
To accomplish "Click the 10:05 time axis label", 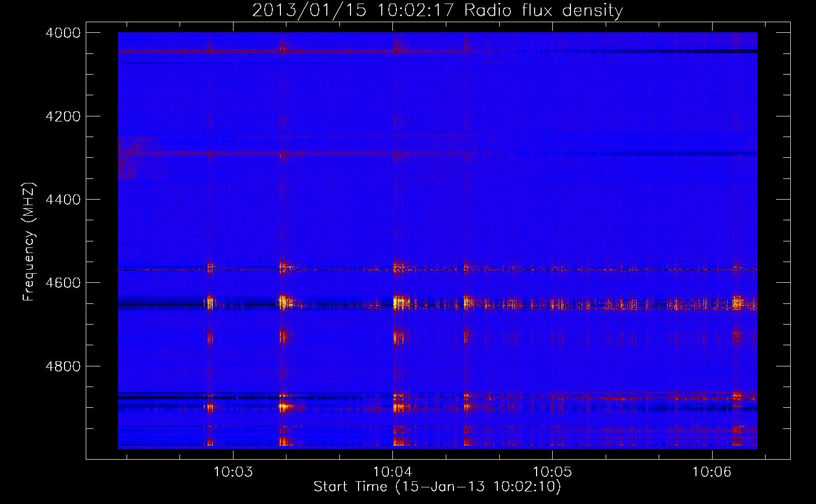I will point(552,472).
